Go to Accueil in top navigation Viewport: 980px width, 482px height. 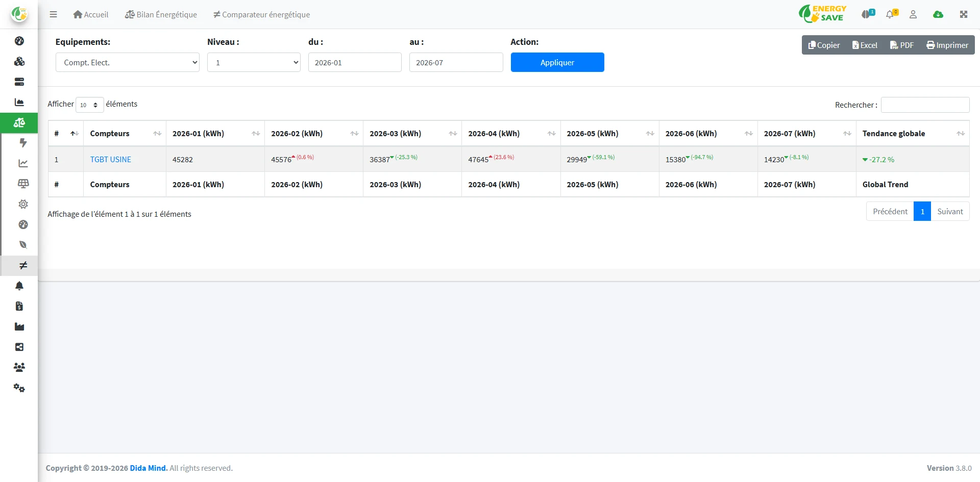tap(91, 14)
